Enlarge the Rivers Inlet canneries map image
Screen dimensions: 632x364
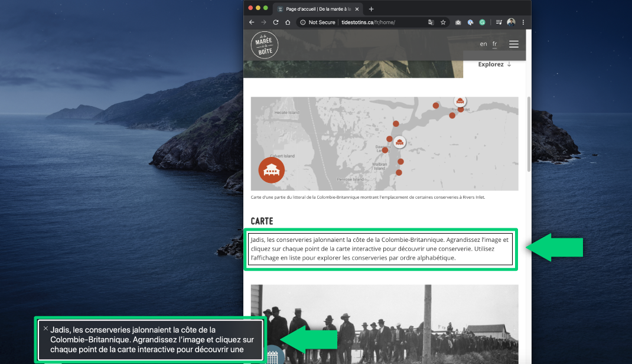(385, 144)
